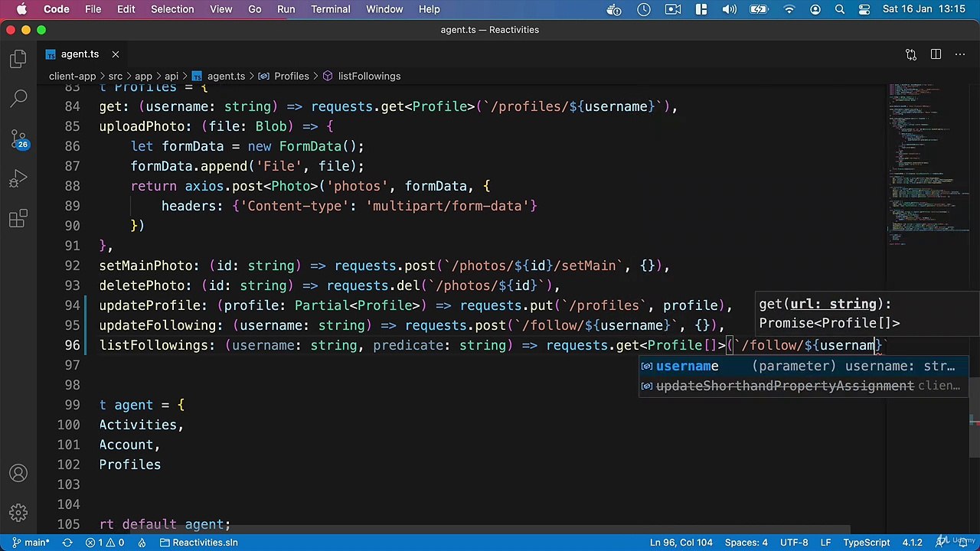Open the Run menu

286,9
